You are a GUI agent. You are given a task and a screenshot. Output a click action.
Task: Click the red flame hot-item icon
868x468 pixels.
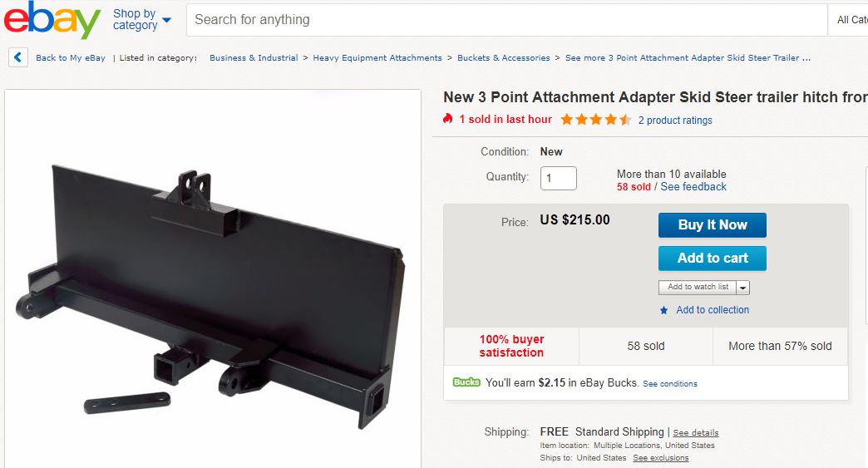tap(448, 119)
